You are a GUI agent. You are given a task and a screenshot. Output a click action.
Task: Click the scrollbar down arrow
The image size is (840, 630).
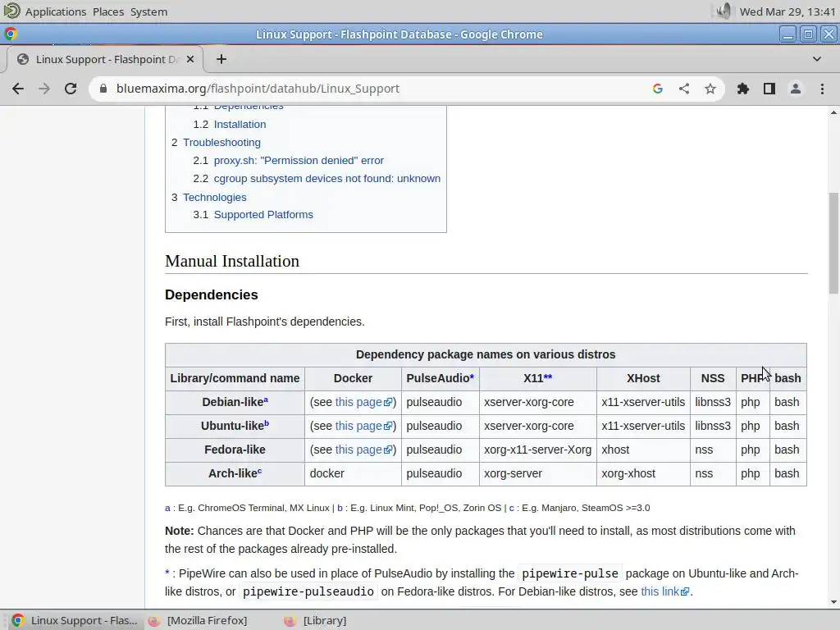click(833, 602)
